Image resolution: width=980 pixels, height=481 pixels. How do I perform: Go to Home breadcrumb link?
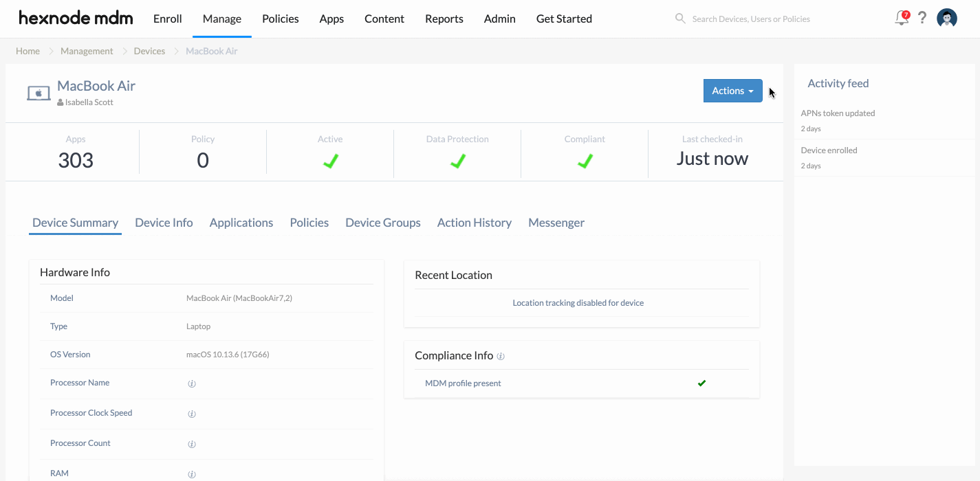pos(28,51)
